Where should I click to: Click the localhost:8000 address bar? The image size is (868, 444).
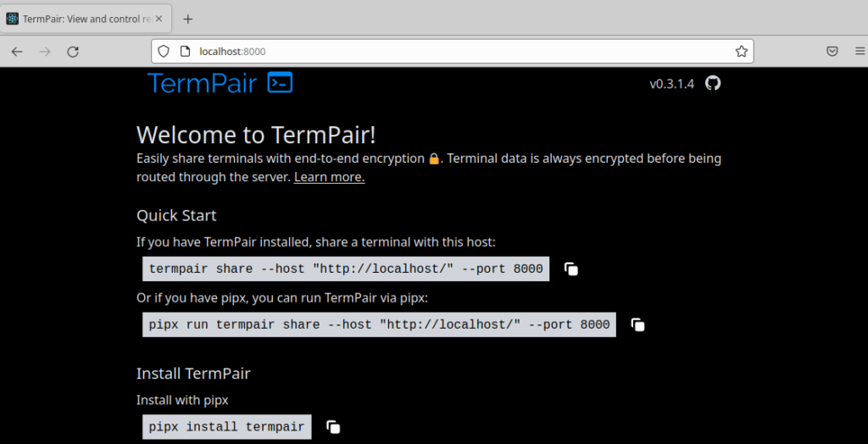click(453, 52)
